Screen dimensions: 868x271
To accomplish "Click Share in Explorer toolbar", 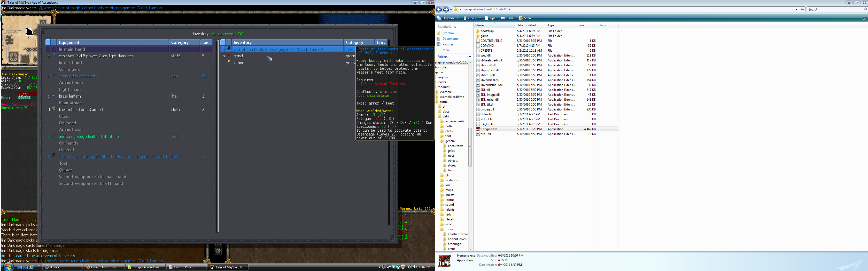I will [525, 18].
